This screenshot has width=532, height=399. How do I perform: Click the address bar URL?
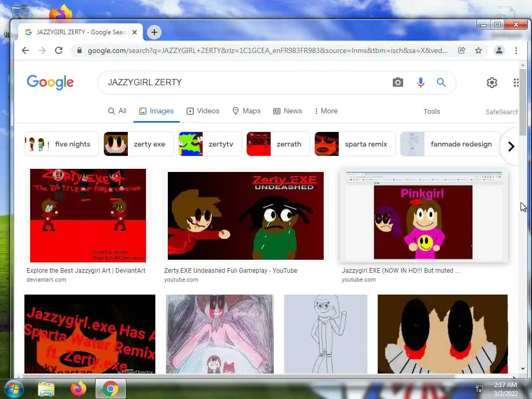268,50
